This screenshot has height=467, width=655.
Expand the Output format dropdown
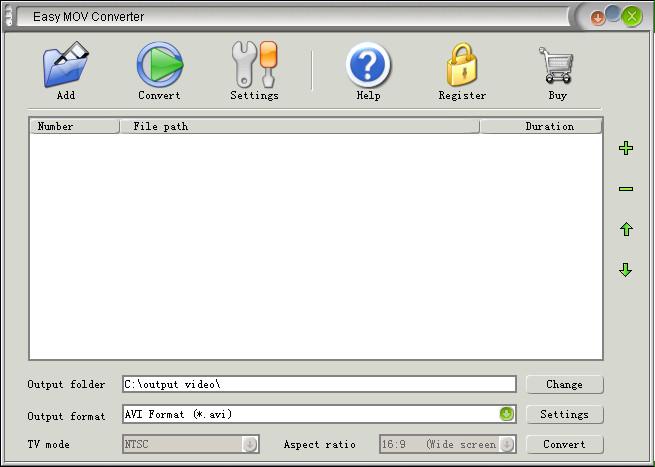click(507, 414)
